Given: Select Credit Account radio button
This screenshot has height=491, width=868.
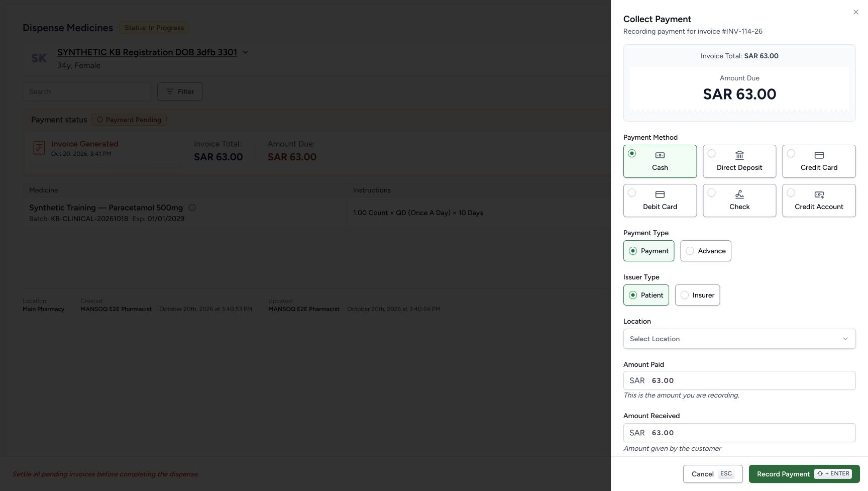Looking at the screenshot, I should click(791, 192).
